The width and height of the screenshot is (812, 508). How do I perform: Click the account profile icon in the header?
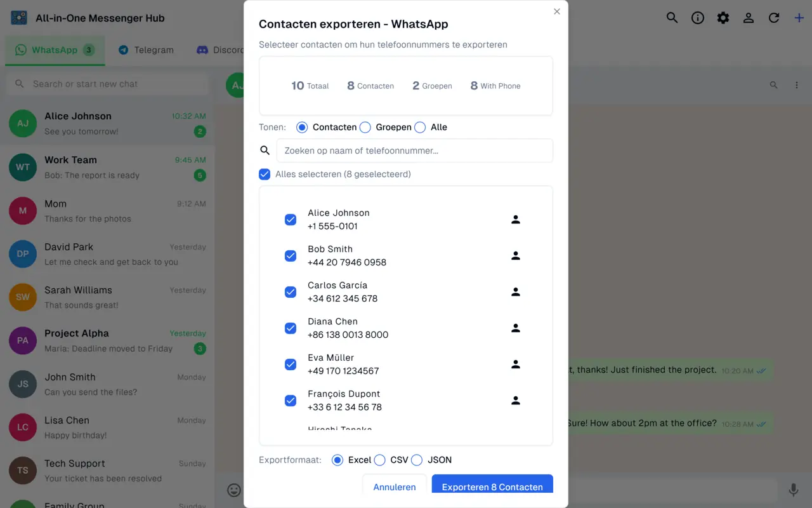click(749, 18)
